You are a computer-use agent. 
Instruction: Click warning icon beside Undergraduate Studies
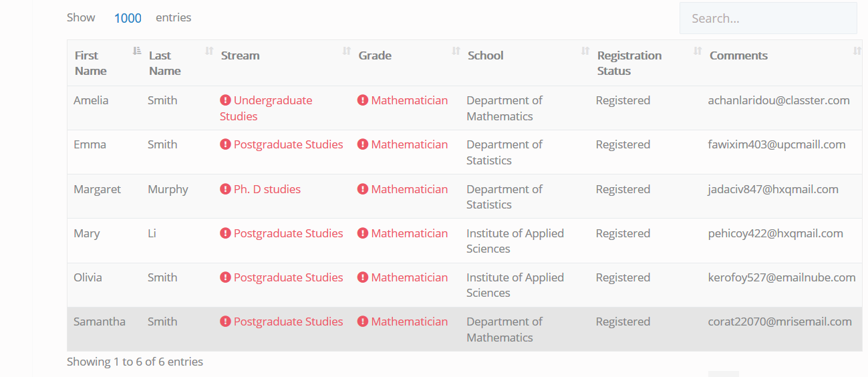(225, 100)
